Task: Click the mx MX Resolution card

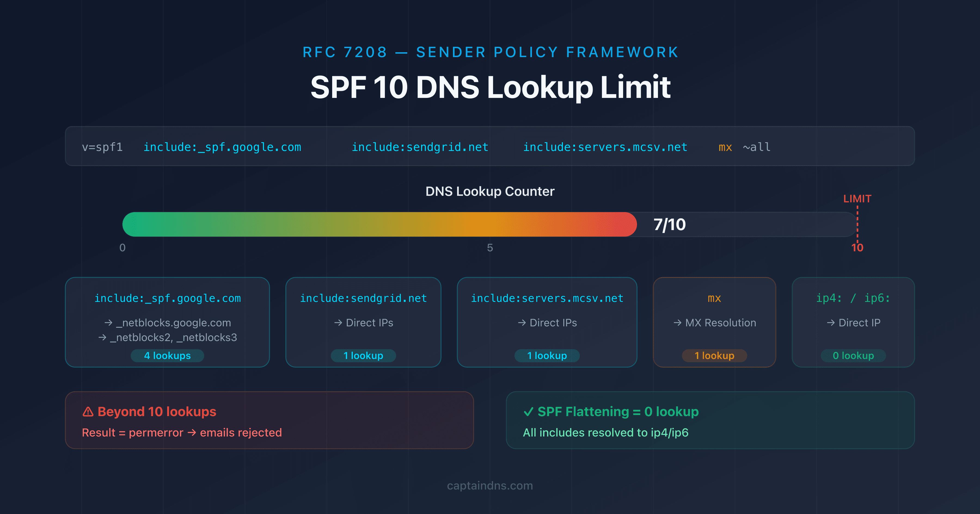Action: click(x=715, y=322)
